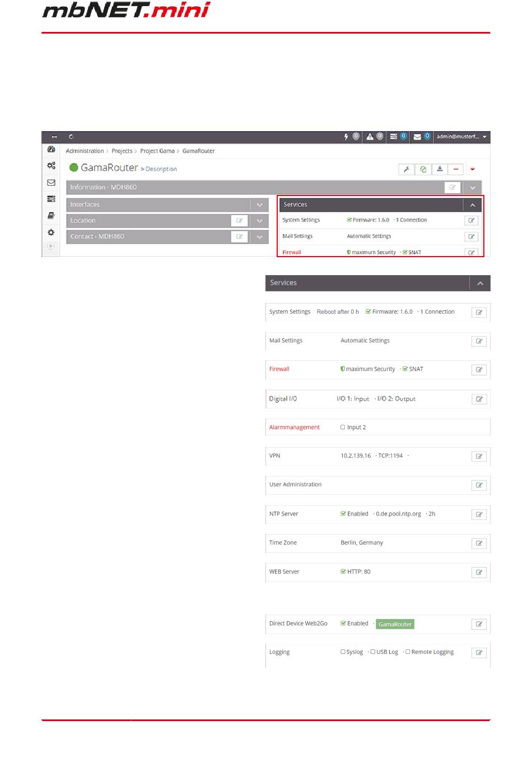
Task: Click edit icon for Digital I/O
Action: click(479, 399)
